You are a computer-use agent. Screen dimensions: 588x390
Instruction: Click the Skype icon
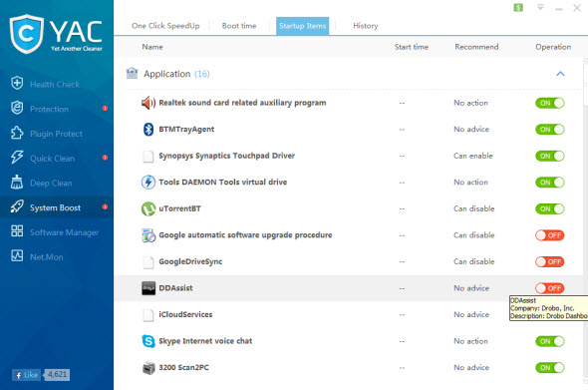coord(148,341)
